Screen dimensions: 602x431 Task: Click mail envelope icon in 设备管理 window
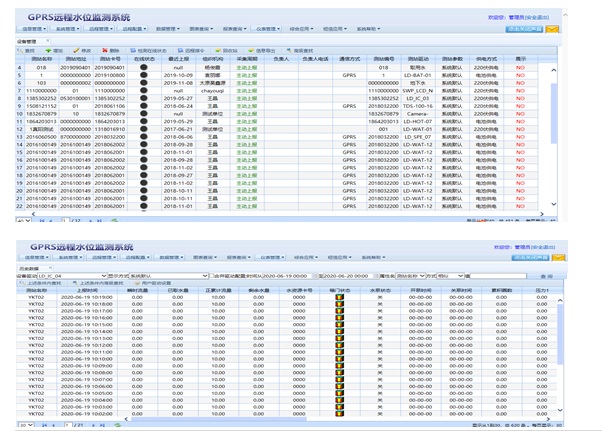click(552, 29)
